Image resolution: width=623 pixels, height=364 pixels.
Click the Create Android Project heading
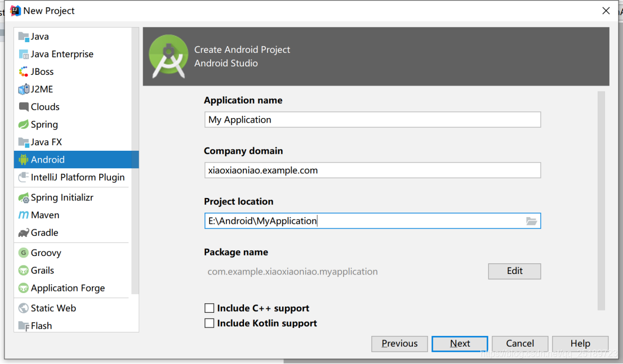[x=242, y=50]
